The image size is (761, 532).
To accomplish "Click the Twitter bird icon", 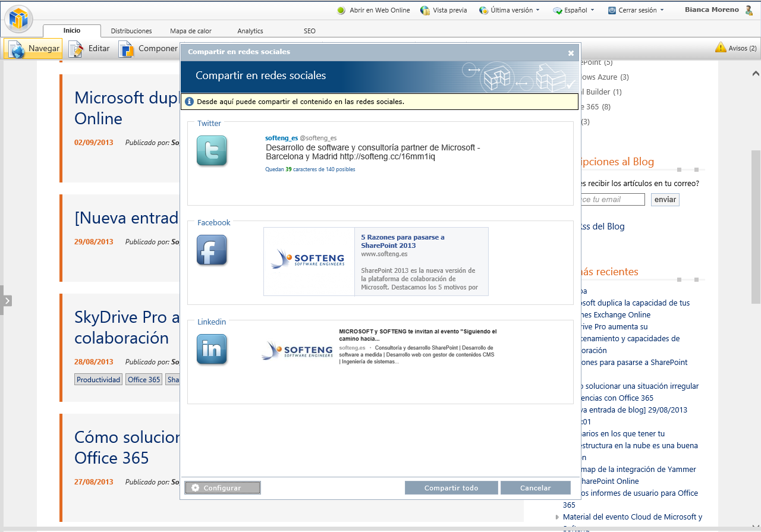I will tap(212, 151).
